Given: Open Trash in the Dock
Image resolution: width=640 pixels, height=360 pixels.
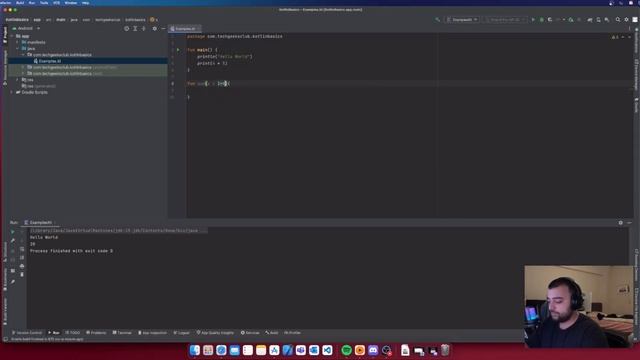Looking at the screenshot, I should click(445, 350).
